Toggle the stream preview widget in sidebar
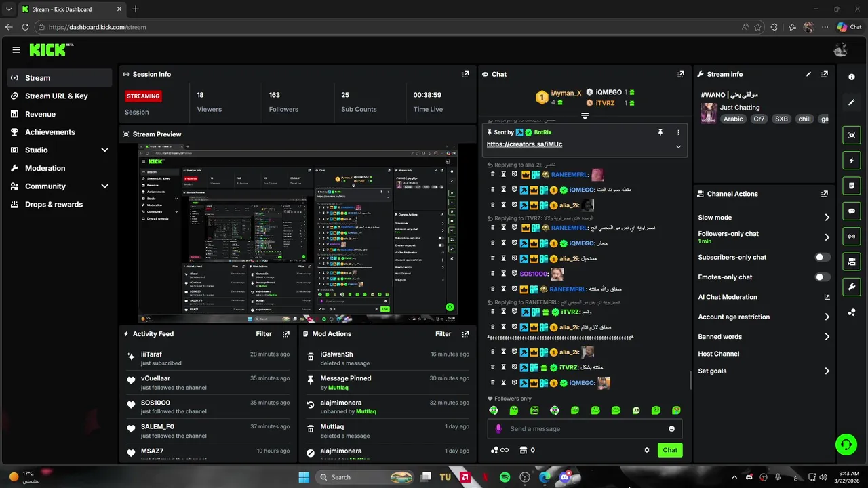This screenshot has width=868, height=488. point(852,135)
